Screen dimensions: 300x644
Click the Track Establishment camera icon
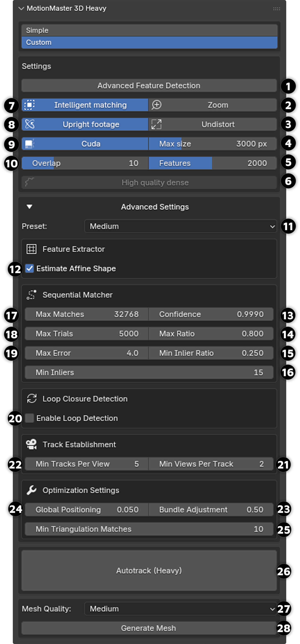(31, 444)
